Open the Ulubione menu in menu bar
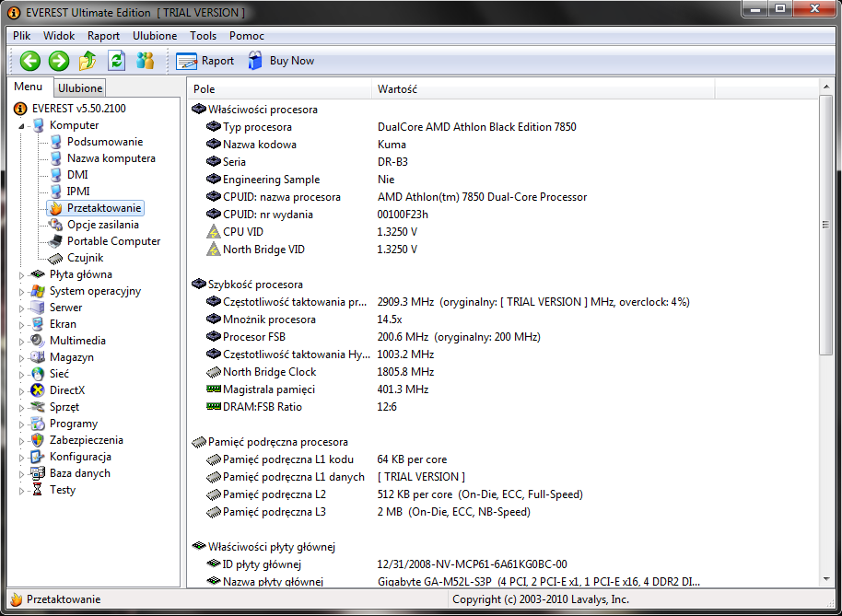This screenshot has width=842, height=616. point(155,36)
